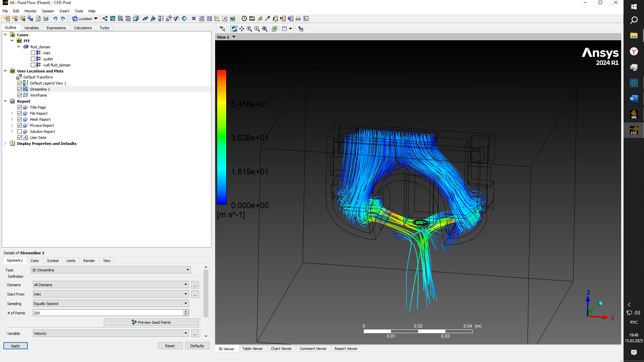
Task: Click the Redo toolbar icon
Action: pos(63,18)
